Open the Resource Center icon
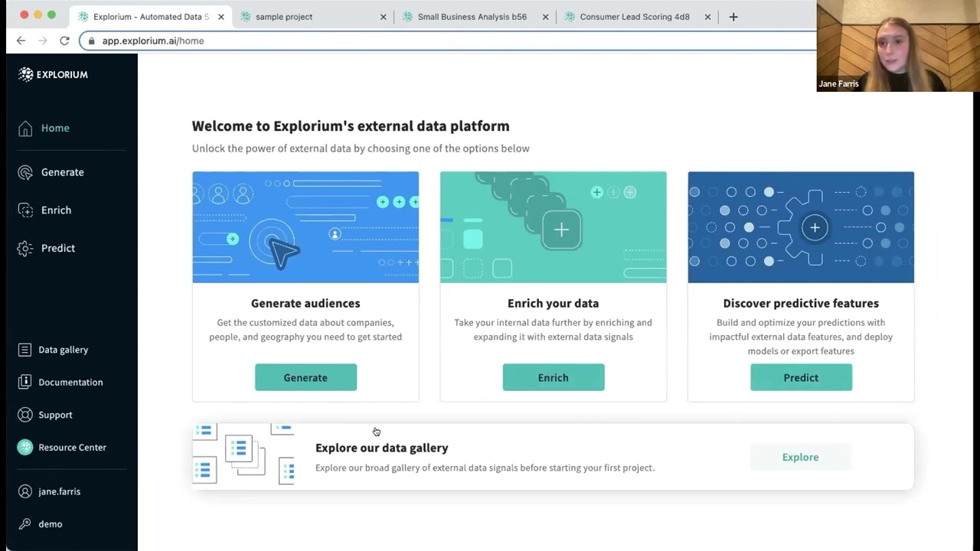Screen dimensions: 980x551 (25, 447)
